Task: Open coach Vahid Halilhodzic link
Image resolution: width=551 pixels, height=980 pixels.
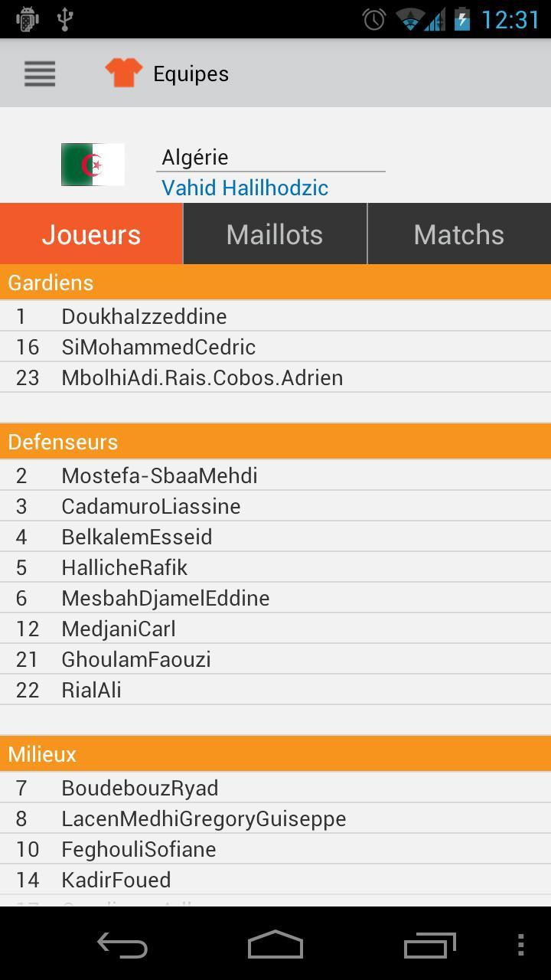Action: tap(245, 188)
